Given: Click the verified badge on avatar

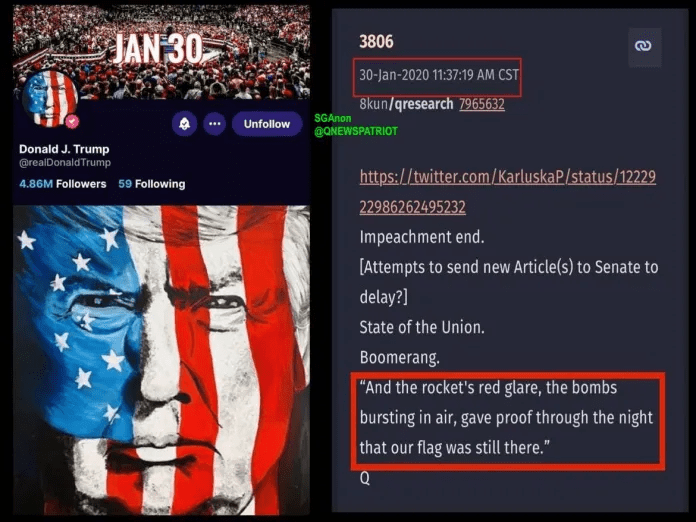Looking at the screenshot, I should click(x=72, y=121).
